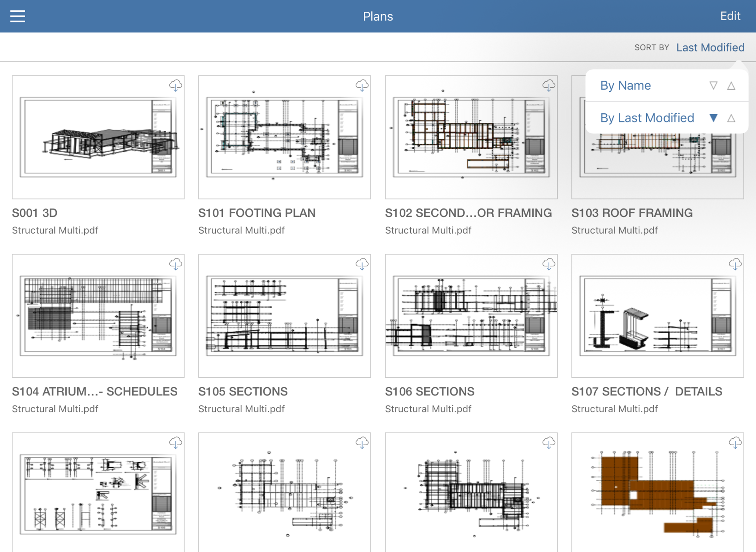The width and height of the screenshot is (756, 552).
Task: Open the brown slab plan thumbnail
Action: click(658, 492)
